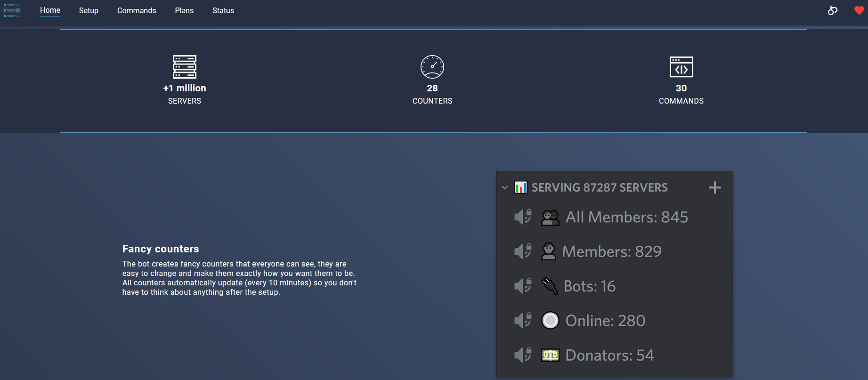Click the Fancy counters heading
This screenshot has width=868, height=380.
pyautogui.click(x=161, y=249)
